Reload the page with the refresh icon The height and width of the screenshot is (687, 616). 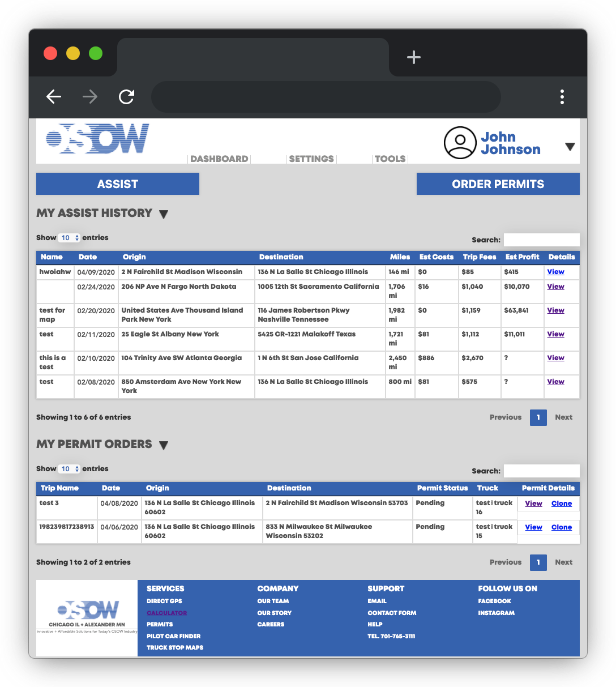pyautogui.click(x=126, y=97)
